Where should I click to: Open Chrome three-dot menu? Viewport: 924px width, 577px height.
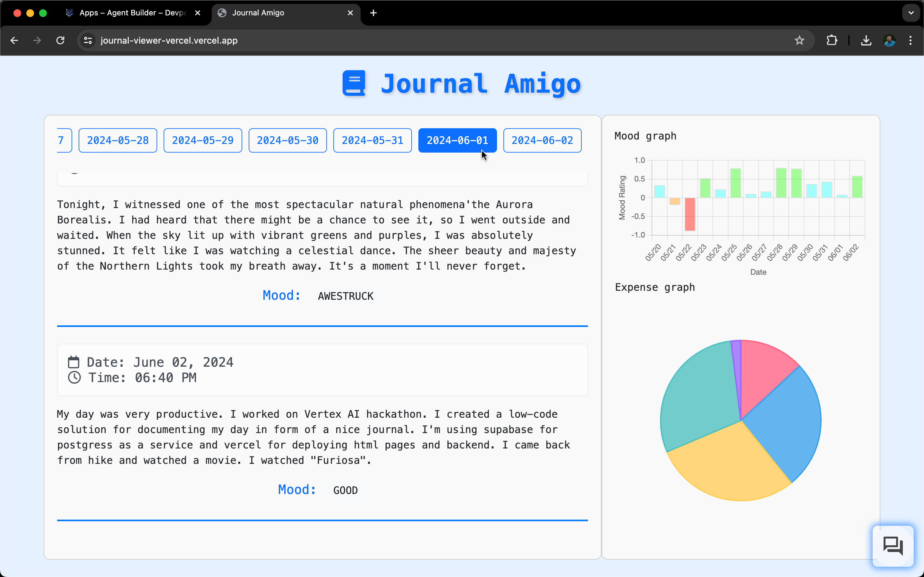pyautogui.click(x=911, y=40)
